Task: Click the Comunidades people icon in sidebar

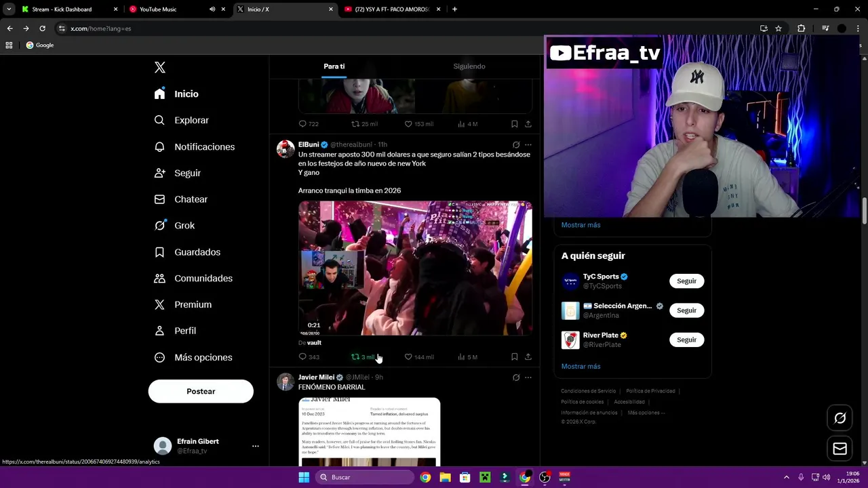Action: (159, 279)
